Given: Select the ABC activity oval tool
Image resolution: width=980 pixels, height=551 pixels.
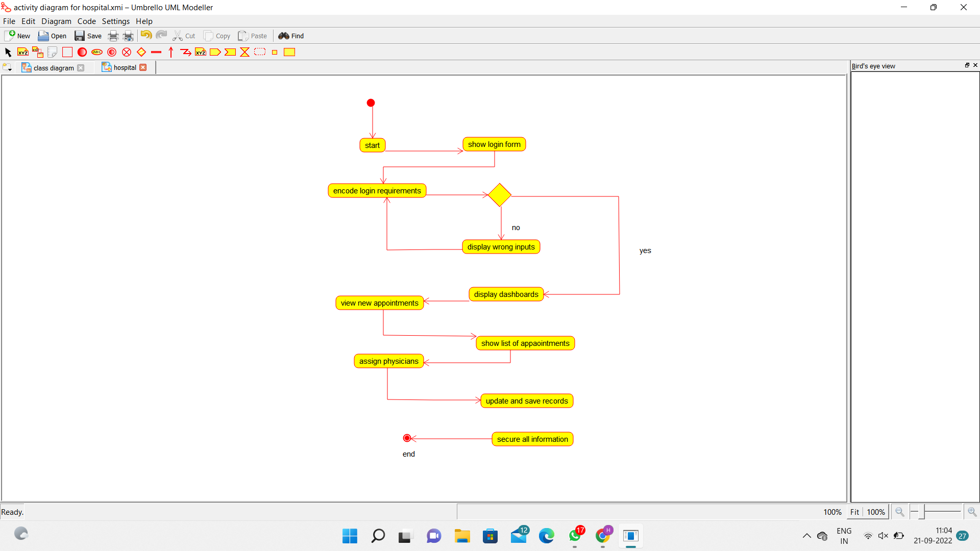Looking at the screenshot, I should pos(97,52).
